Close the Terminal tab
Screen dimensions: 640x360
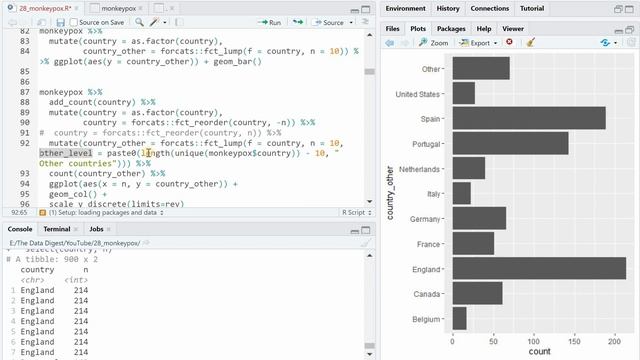click(x=76, y=229)
